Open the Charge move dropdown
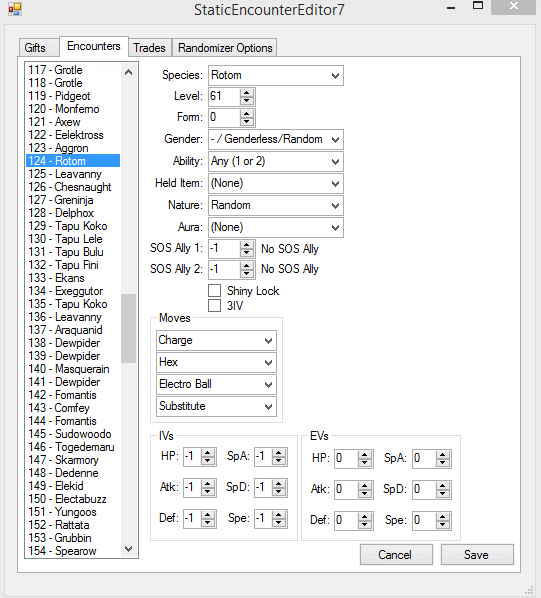The image size is (541, 598). pyautogui.click(x=216, y=340)
